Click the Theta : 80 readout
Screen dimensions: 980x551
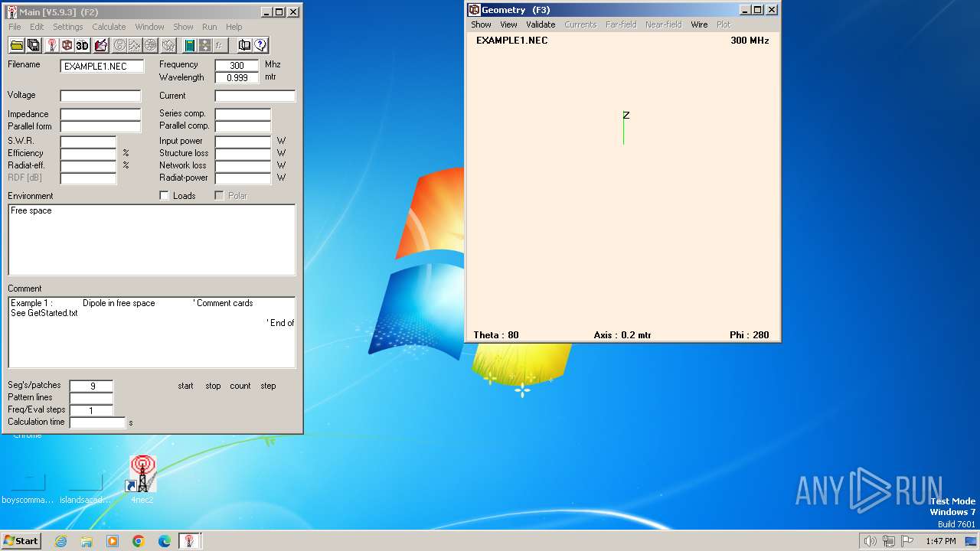click(496, 335)
